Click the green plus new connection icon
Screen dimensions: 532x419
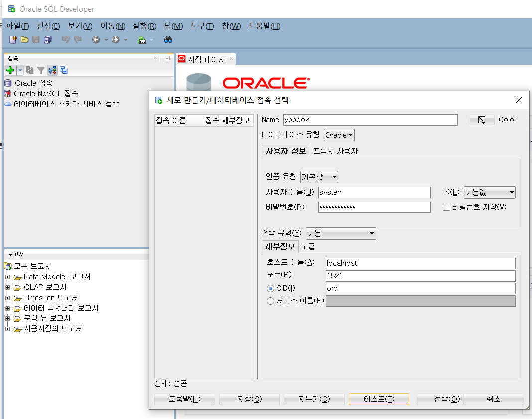tap(10, 70)
